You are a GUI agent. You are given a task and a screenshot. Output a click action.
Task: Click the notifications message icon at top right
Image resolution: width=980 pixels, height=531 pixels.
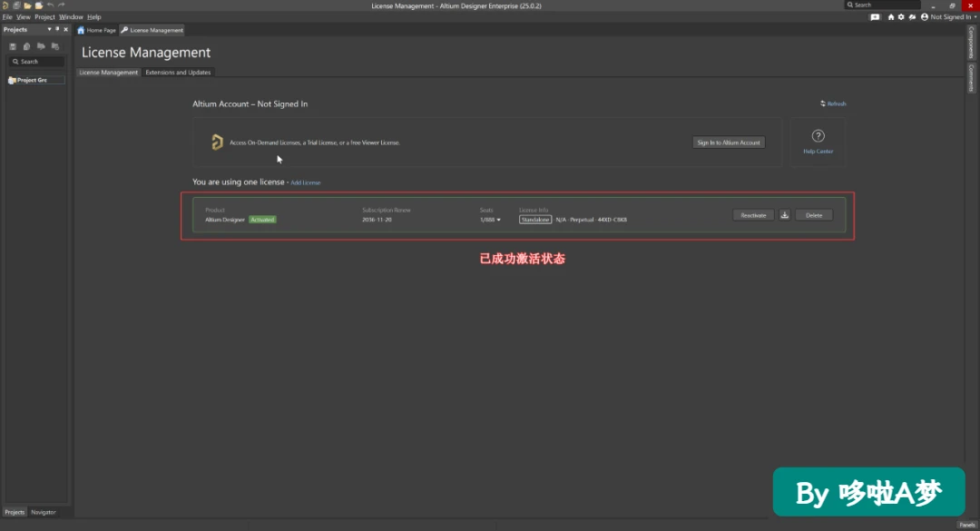875,17
